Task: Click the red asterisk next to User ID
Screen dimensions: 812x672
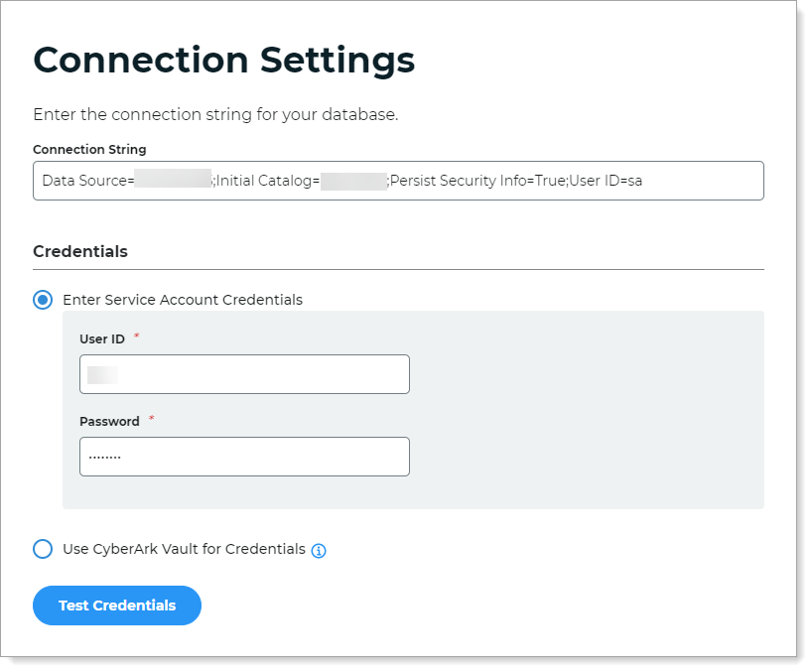Action: 137,337
